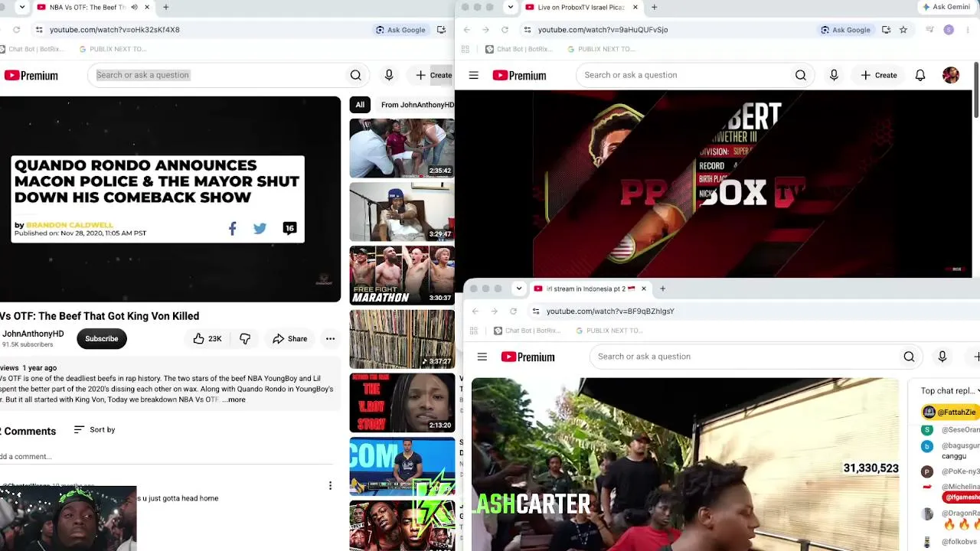
Task: Go forward in the ProboxTV window
Action: [x=485, y=30]
